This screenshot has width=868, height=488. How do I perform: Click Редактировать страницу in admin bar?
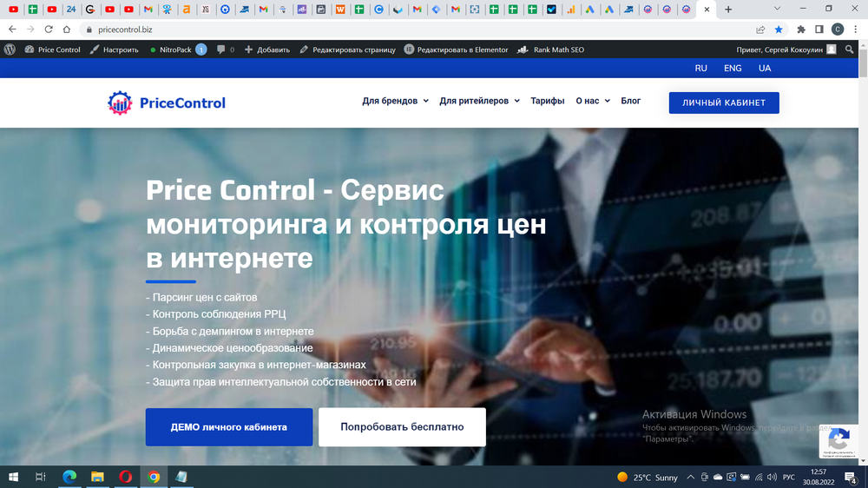348,49
